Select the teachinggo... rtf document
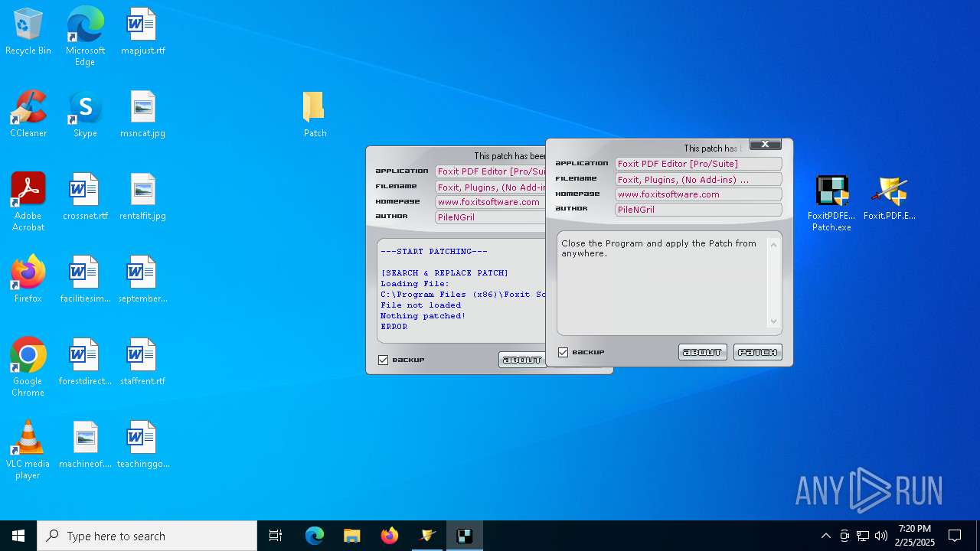The width and height of the screenshot is (980, 551). click(x=142, y=445)
